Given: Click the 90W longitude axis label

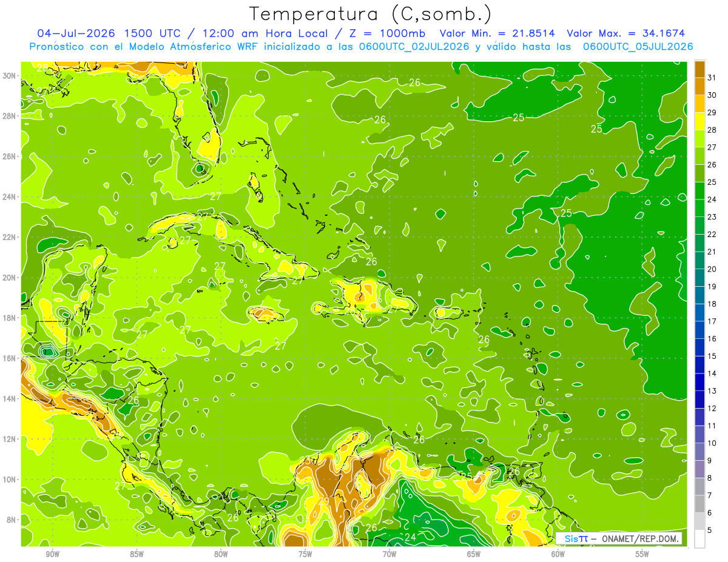Looking at the screenshot, I should pos(52,554).
